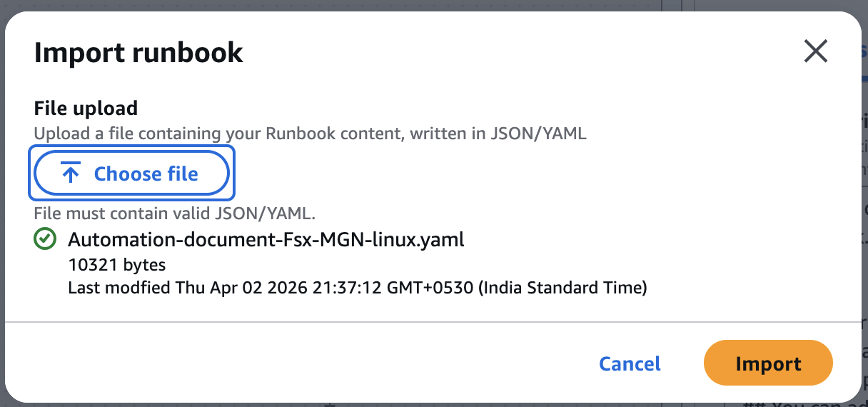Click the File must contain valid JSON/YAML hint

click(175, 213)
